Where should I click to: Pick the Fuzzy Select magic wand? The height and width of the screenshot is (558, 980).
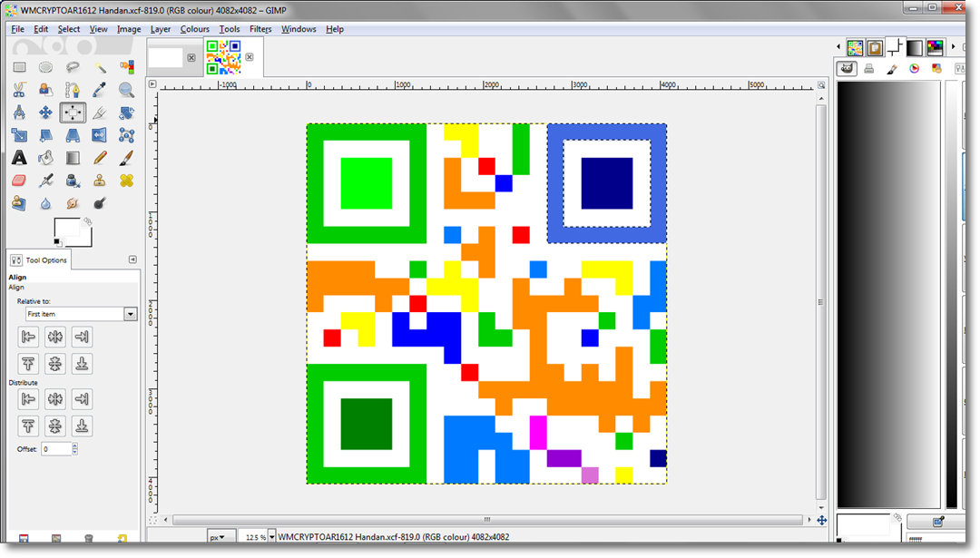tap(100, 67)
